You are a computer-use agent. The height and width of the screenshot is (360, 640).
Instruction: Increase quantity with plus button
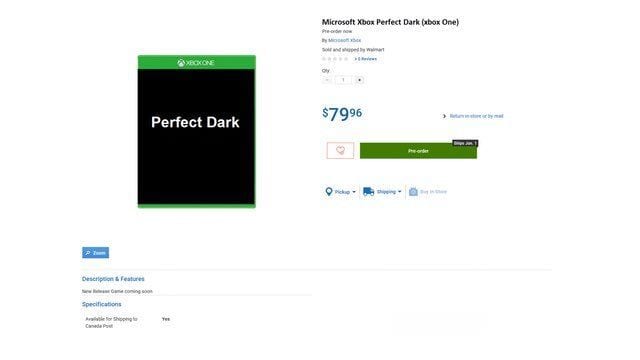coord(359,80)
